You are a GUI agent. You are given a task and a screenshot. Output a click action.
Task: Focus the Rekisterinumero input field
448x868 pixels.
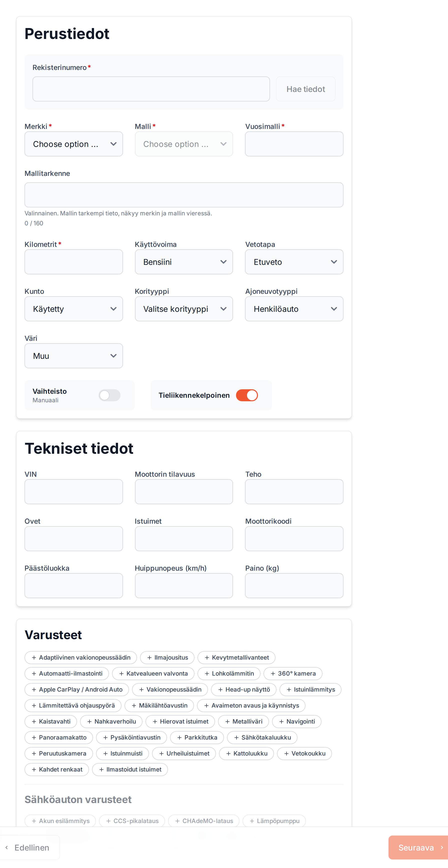coord(151,89)
